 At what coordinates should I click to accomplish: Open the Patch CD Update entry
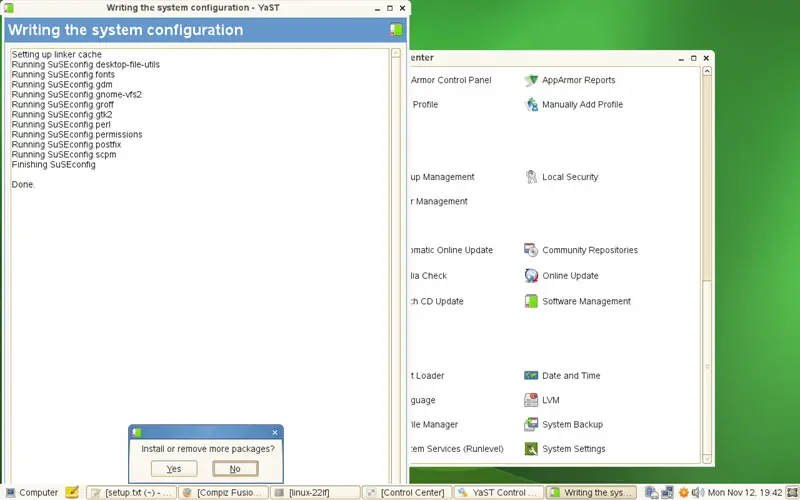437,301
